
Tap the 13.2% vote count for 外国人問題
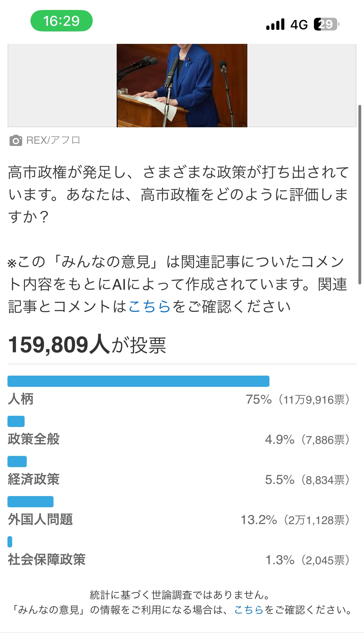click(x=295, y=520)
